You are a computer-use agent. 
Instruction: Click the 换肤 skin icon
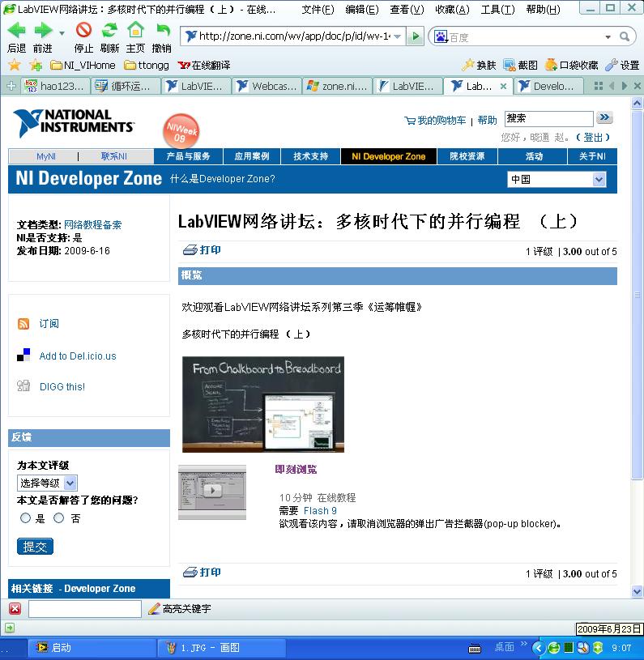click(479, 65)
